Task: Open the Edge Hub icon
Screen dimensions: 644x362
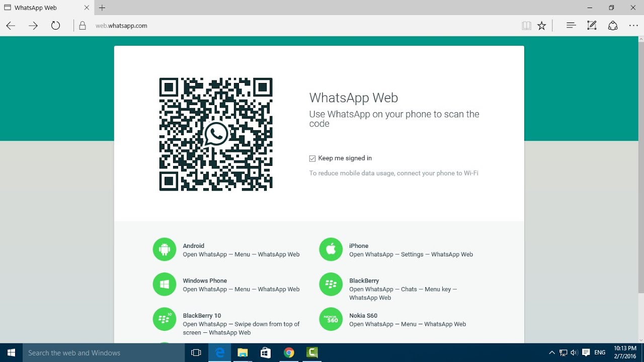Action: pos(571,26)
